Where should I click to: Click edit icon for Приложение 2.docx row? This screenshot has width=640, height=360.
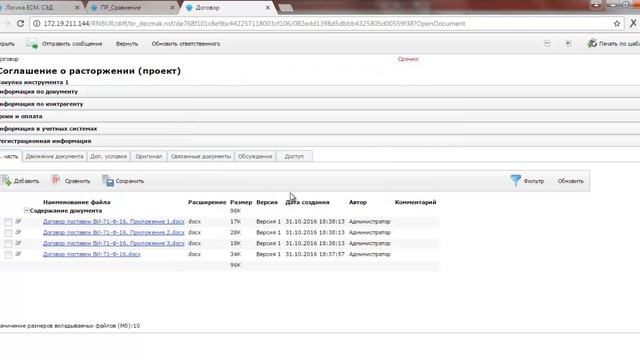point(18,232)
